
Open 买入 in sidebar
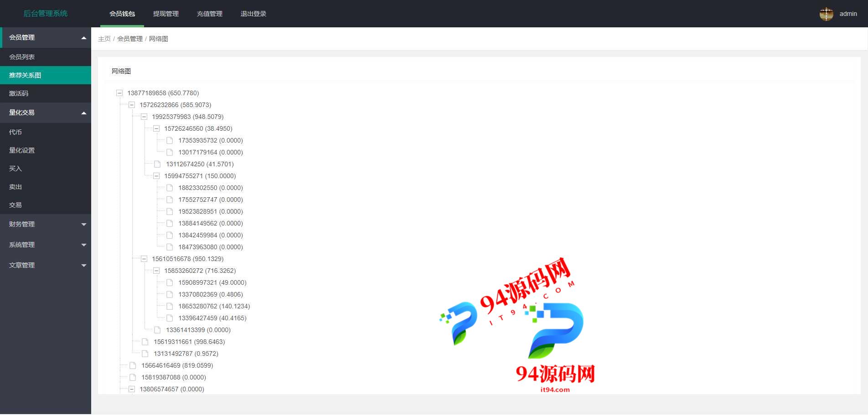click(46, 169)
